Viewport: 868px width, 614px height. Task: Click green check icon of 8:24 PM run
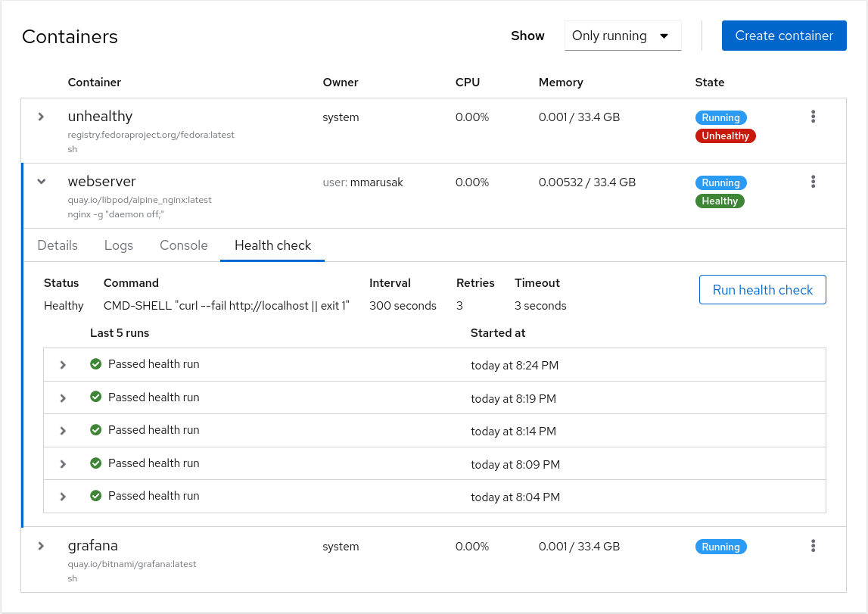click(x=96, y=364)
